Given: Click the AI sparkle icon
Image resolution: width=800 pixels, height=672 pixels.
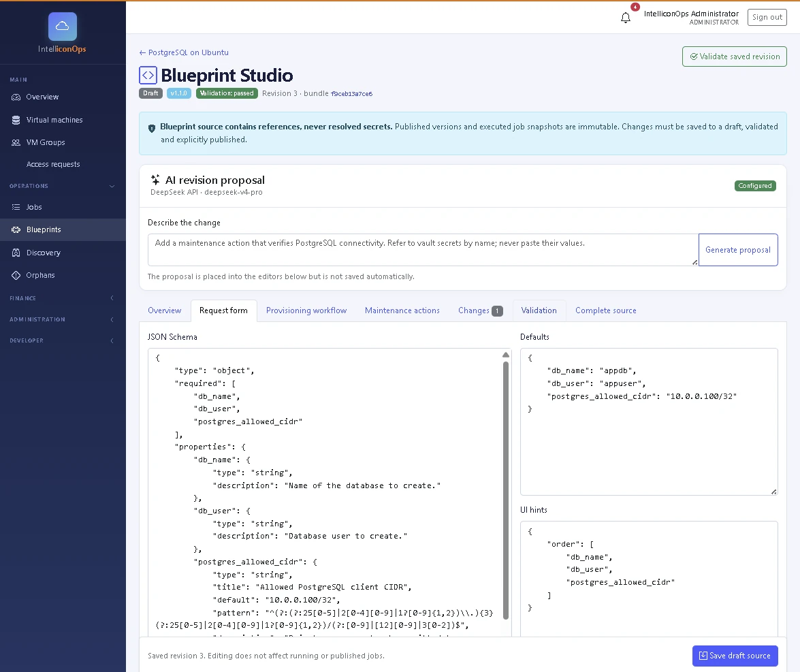Looking at the screenshot, I should pyautogui.click(x=155, y=180).
